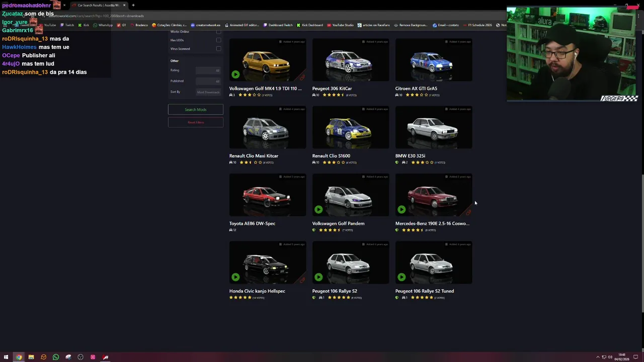Play preview of Honda Civic kanjo Hellspec
This screenshot has height=362, width=644.
(x=235, y=277)
